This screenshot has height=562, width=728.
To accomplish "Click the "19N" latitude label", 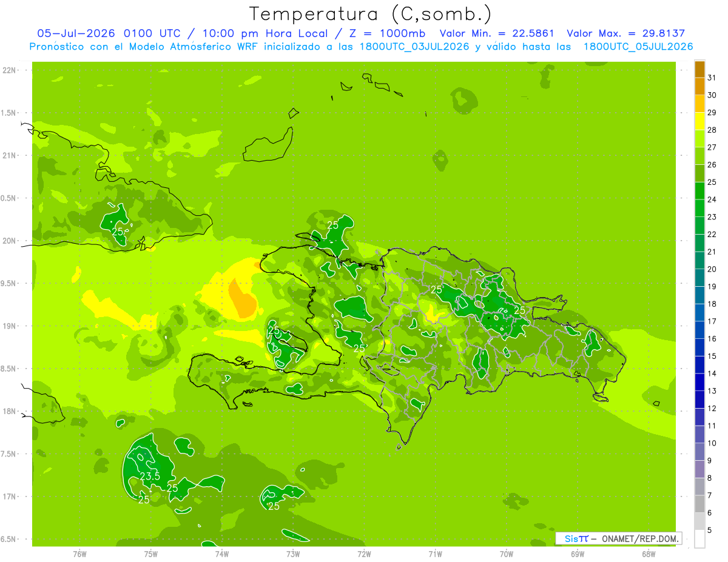I will (x=10, y=326).
